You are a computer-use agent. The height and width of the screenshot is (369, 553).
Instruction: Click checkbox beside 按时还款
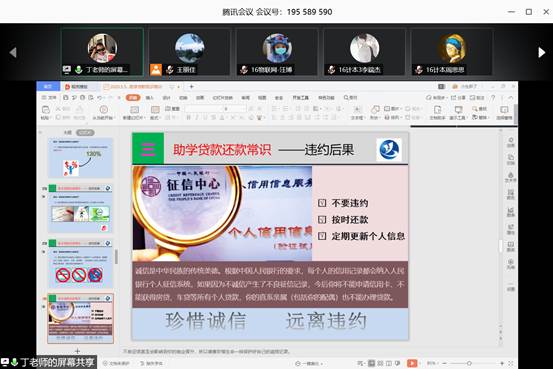click(x=322, y=219)
